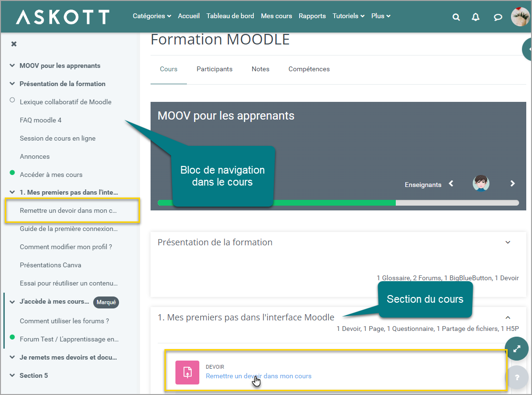The image size is (532, 395).
Task: Click the Marqué badge in sidebar
Action: [x=106, y=302]
